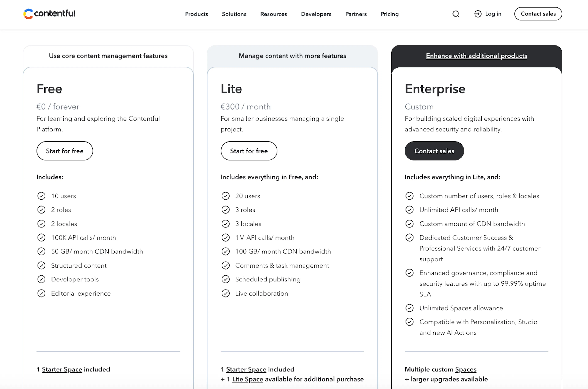588x389 pixels.
Task: Click Contact sales under Enterprise plan
Action: tap(434, 151)
